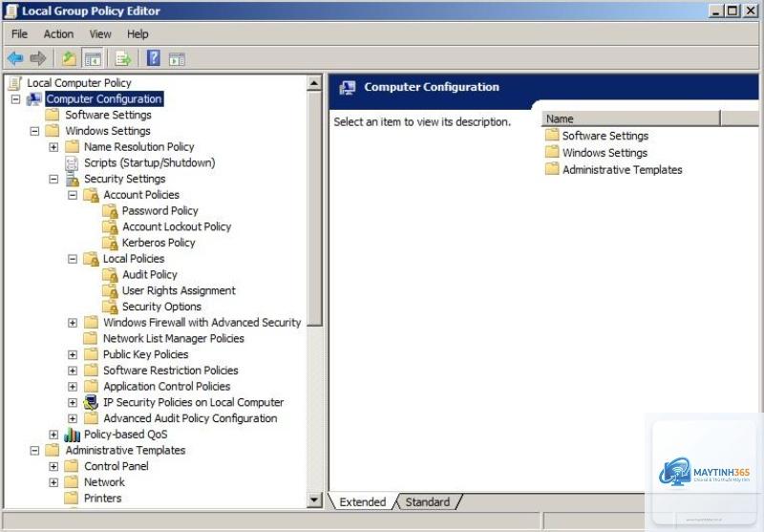The height and width of the screenshot is (532, 764).
Task: Click the Scripts (Startup/Shutdown) icon
Action: [72, 162]
